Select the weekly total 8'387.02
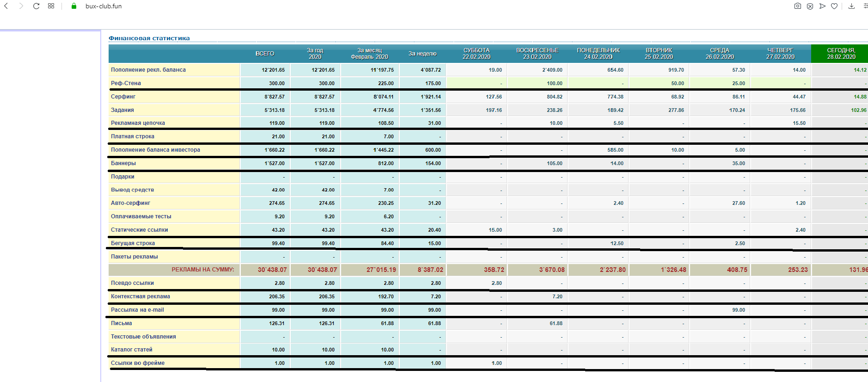 pos(430,270)
